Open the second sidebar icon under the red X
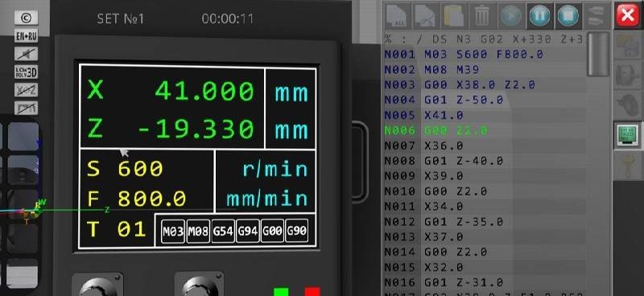This screenshot has width=644, height=296. (x=628, y=75)
